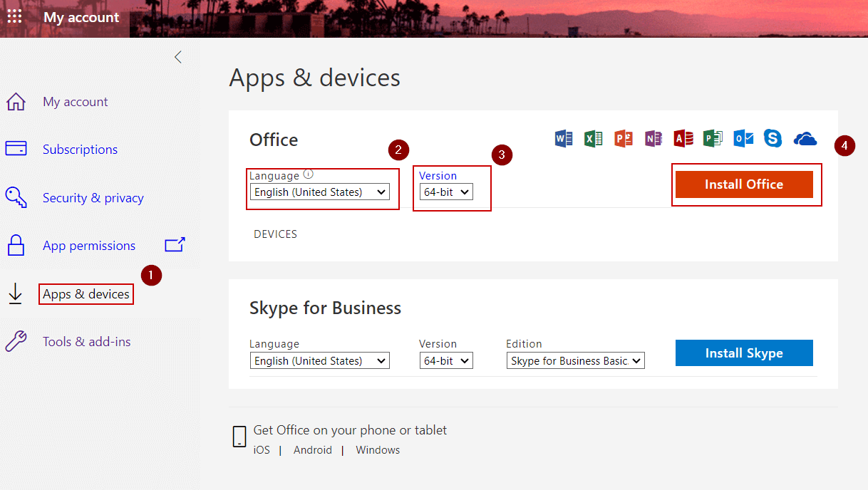Screen dimensions: 868x490
Task: Select the Outlook icon
Action: 743,138
